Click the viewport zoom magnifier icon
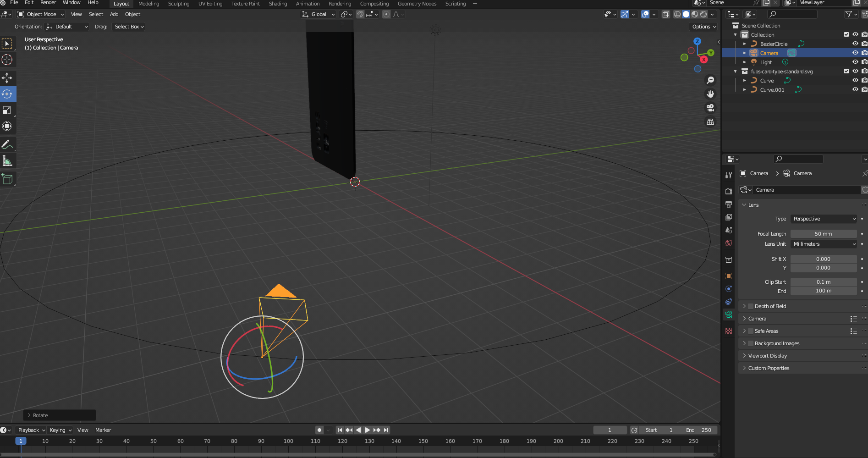Image resolution: width=868 pixels, height=458 pixels. pyautogui.click(x=710, y=80)
